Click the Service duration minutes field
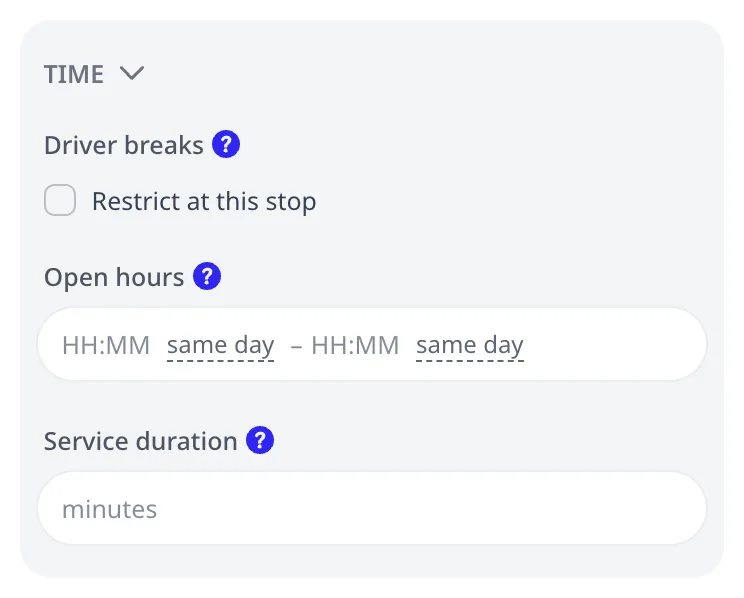This screenshot has height=598, width=744. coord(372,508)
